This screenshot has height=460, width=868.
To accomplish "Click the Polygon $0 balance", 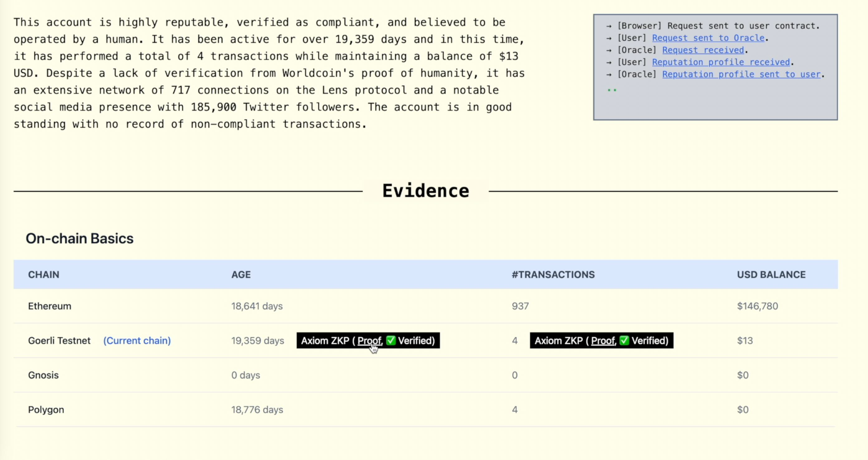I will tap(743, 410).
